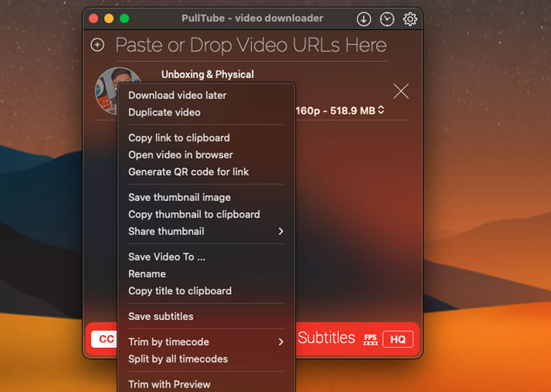Toggle the CC subtitles button
This screenshot has height=392, width=551.
(x=104, y=339)
